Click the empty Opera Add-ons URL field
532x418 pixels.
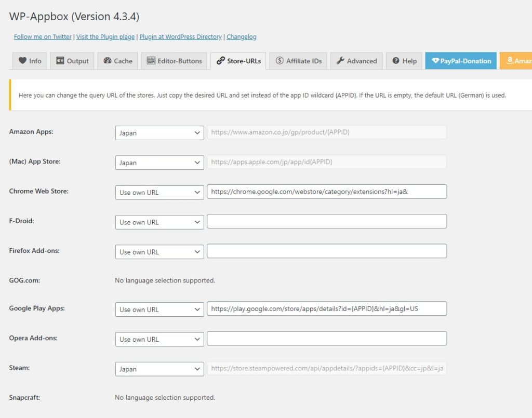(x=327, y=339)
